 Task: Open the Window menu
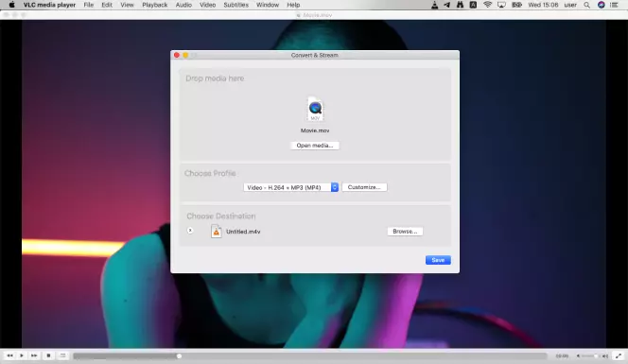268,5
